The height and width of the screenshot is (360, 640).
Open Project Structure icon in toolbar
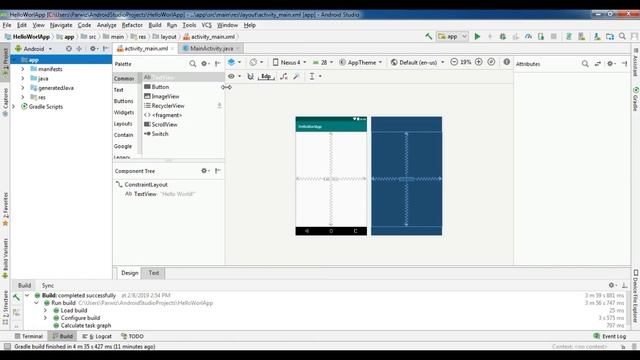coord(610,36)
